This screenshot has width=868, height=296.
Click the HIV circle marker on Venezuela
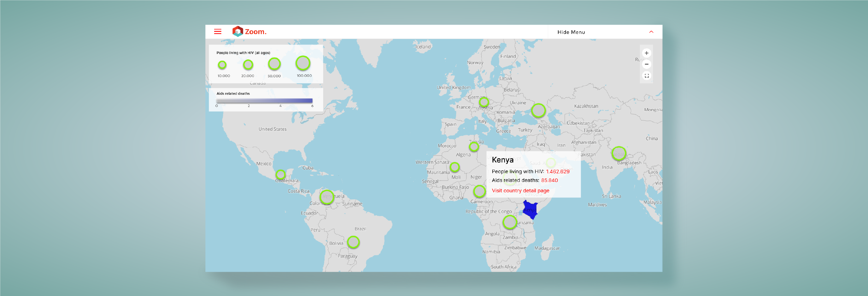pos(326,197)
